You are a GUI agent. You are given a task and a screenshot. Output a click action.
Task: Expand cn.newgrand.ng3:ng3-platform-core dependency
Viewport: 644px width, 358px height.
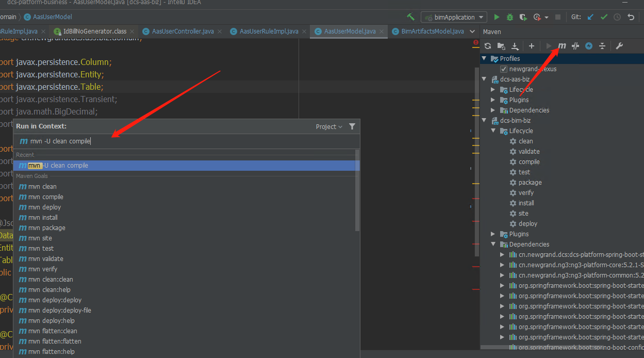(503, 265)
